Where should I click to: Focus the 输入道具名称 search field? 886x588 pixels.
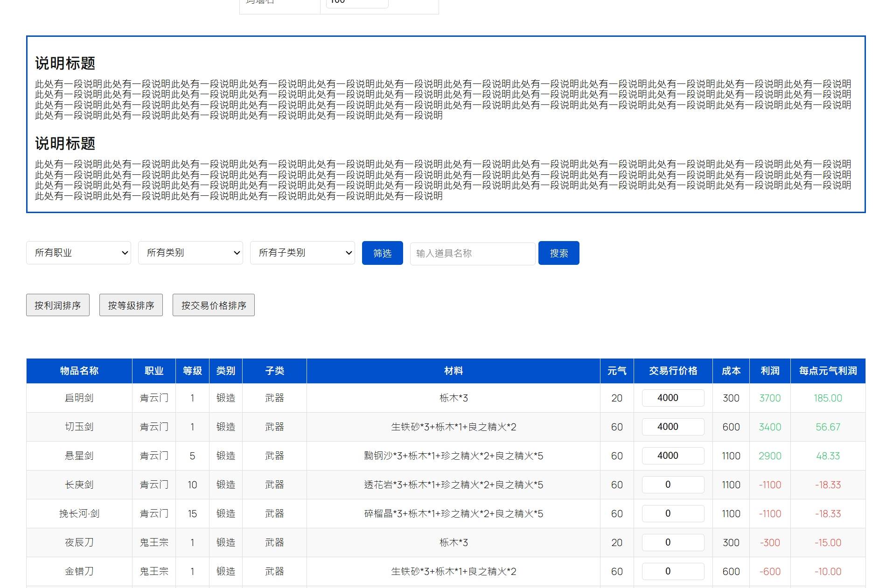tap(472, 253)
